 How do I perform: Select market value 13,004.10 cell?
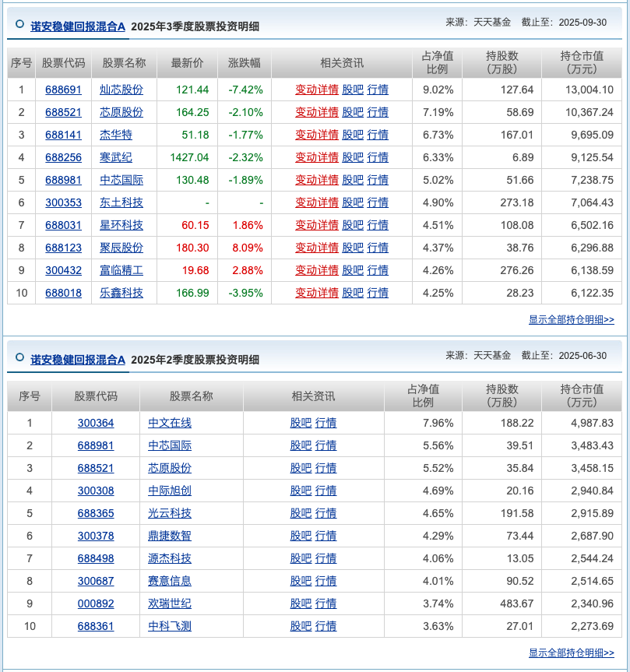click(582, 90)
